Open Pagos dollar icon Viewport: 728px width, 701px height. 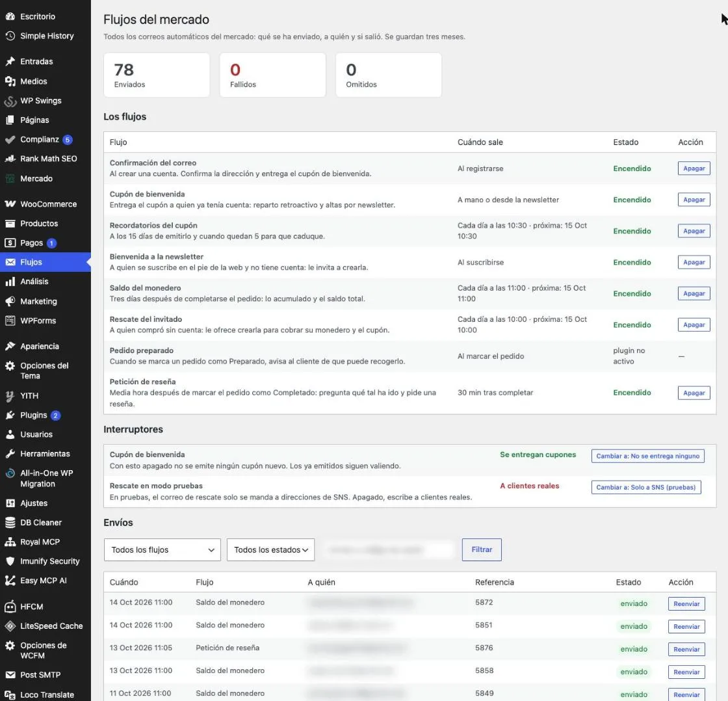click(10, 243)
